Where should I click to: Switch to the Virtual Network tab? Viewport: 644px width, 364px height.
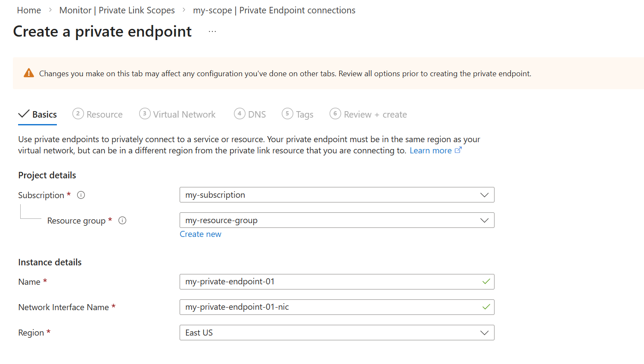[184, 115]
